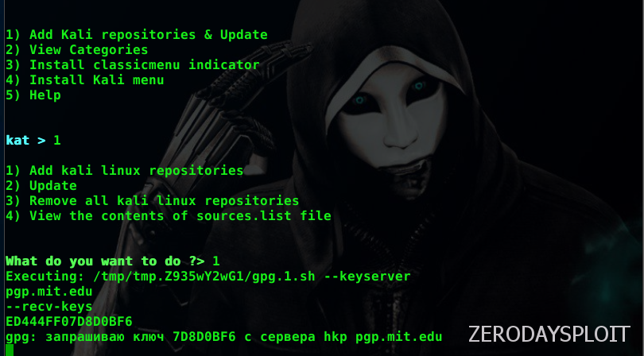Click the 'kat >' prompt text
Screen dimensions: 644x356
[25, 141]
